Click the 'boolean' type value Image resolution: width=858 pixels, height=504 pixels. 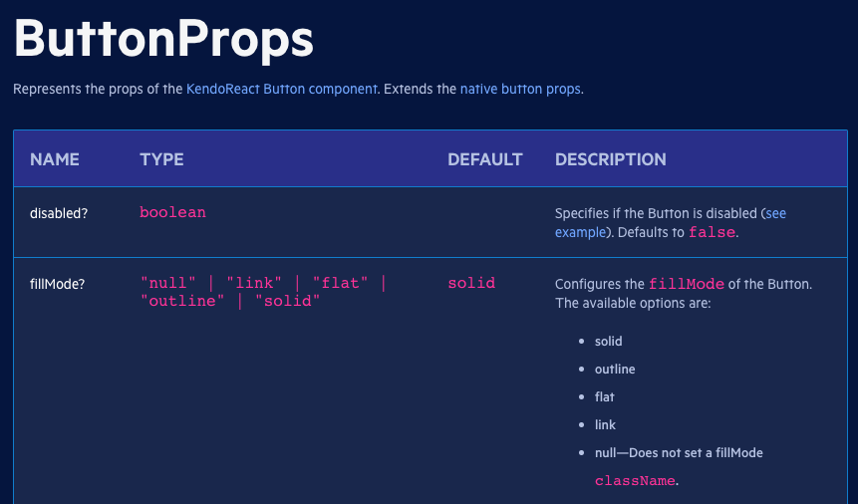(173, 212)
